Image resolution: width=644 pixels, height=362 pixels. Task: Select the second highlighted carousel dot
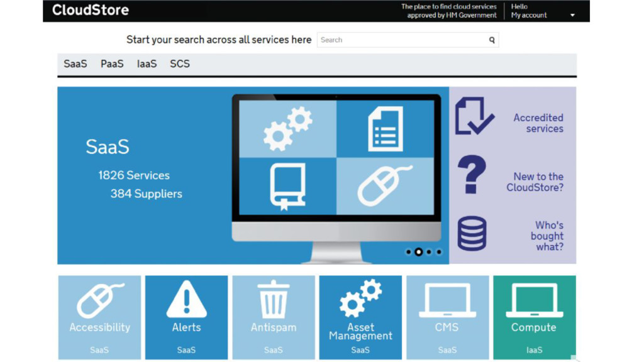(418, 252)
